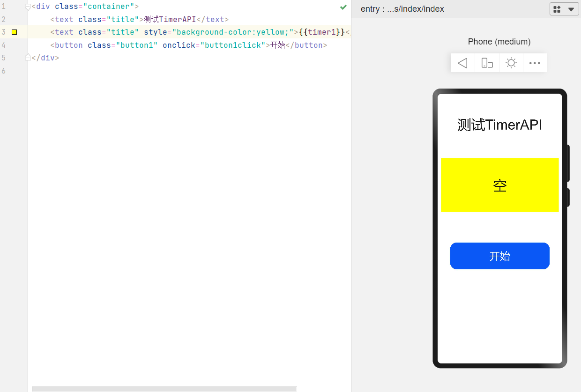581x392 pixels.
Task: Click the yellow timer text area showing 空
Action: (x=500, y=185)
